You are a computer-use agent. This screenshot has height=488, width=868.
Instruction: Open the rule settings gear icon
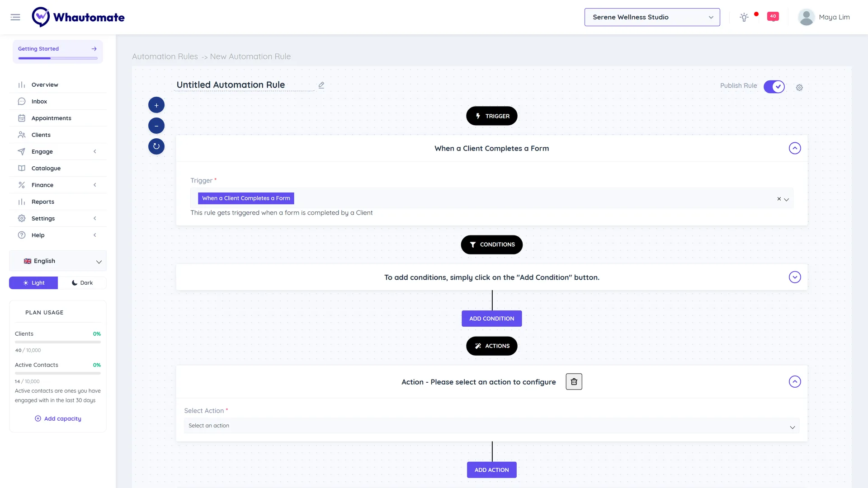799,87
